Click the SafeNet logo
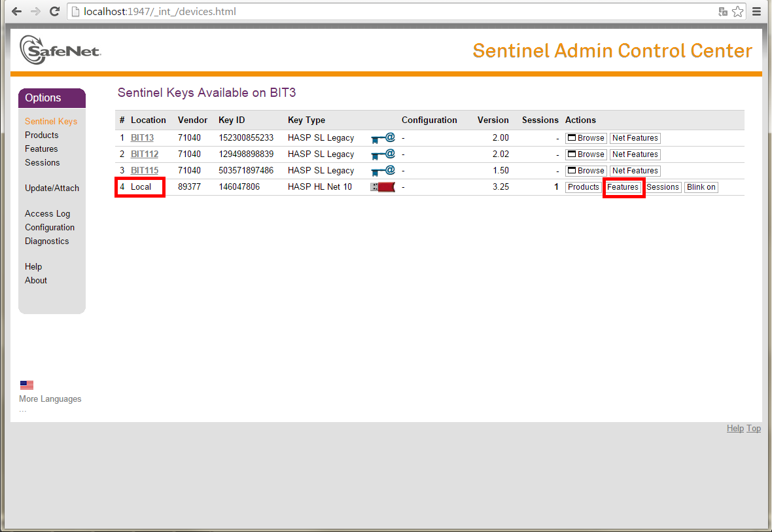 (x=60, y=50)
